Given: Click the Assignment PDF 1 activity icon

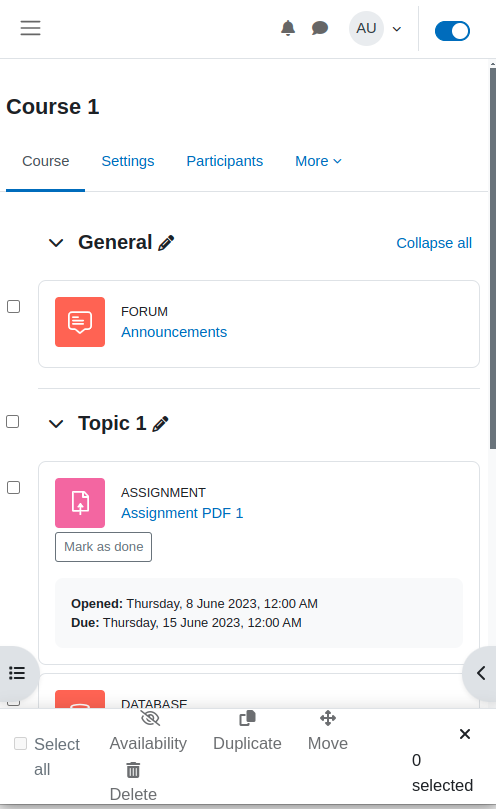Looking at the screenshot, I should 80,503.
